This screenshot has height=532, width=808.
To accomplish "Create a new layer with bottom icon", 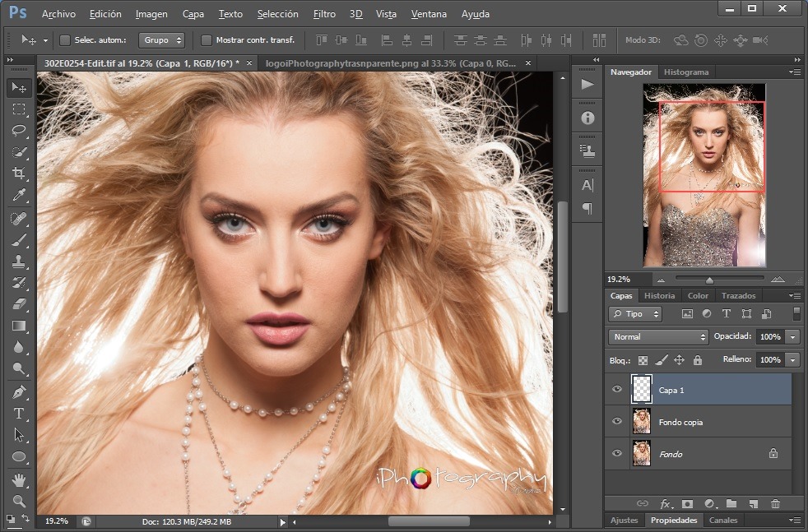I will pos(753,503).
